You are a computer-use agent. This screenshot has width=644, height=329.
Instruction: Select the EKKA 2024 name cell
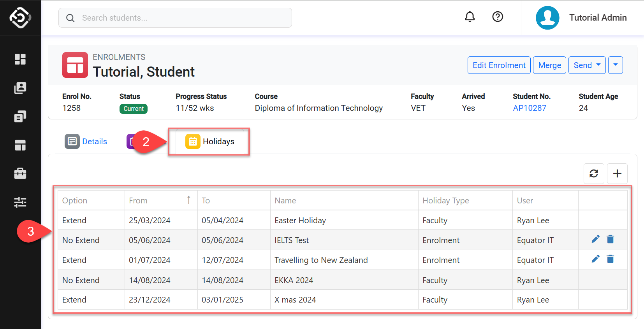pyautogui.click(x=344, y=280)
